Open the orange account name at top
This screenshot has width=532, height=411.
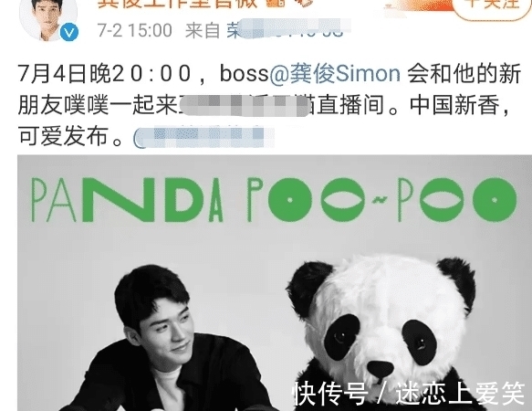coord(176,4)
